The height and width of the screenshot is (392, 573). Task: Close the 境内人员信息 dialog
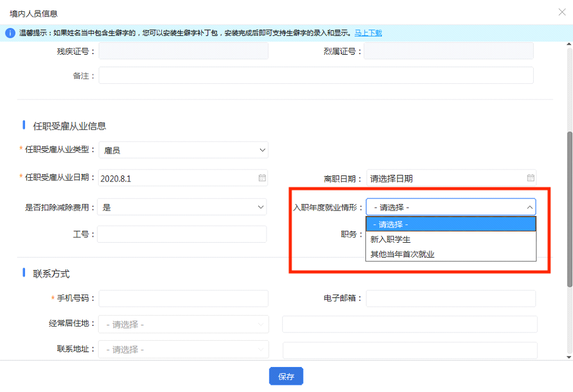coord(561,12)
